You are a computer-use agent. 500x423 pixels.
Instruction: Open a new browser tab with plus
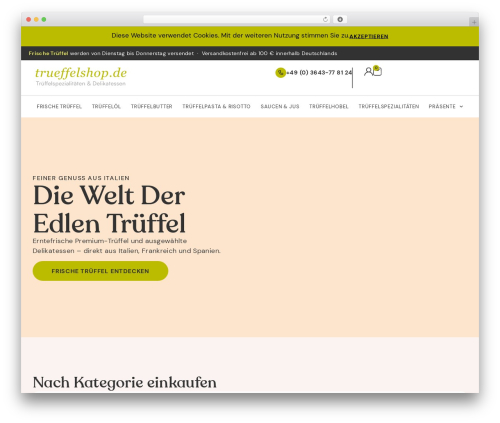click(474, 22)
